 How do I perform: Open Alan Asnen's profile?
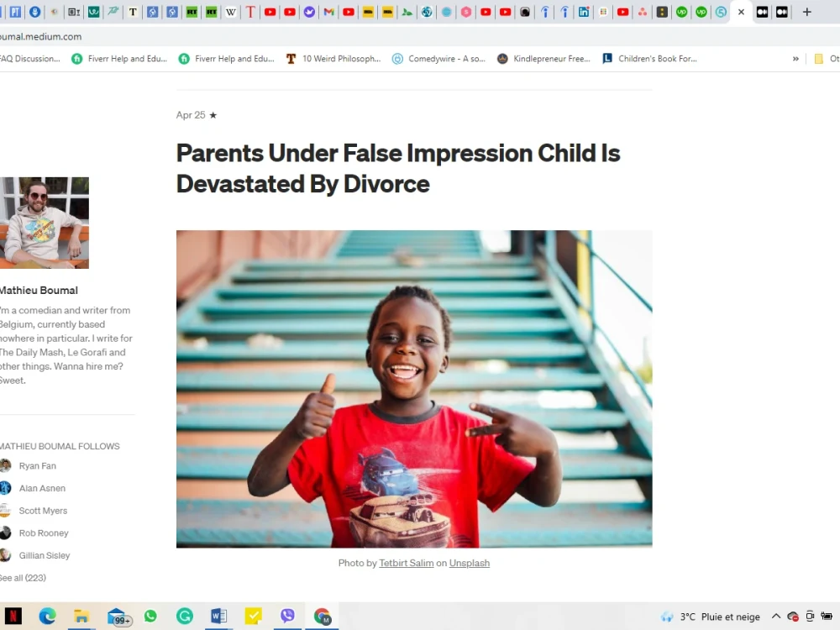[x=42, y=489]
